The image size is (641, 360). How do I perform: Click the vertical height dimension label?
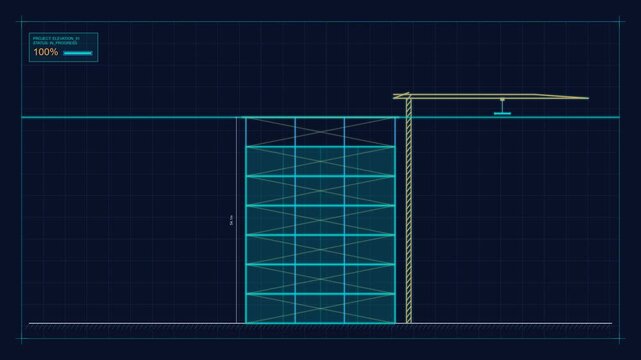point(231,220)
